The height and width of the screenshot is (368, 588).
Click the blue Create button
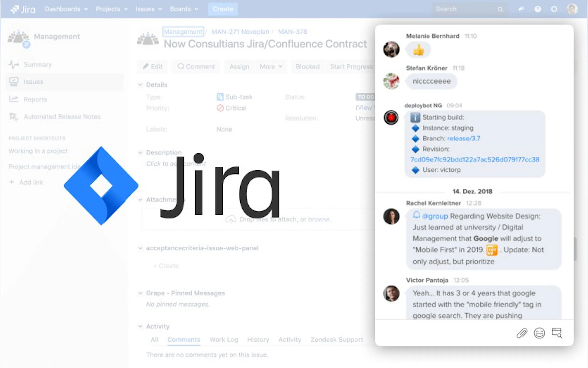223,9
